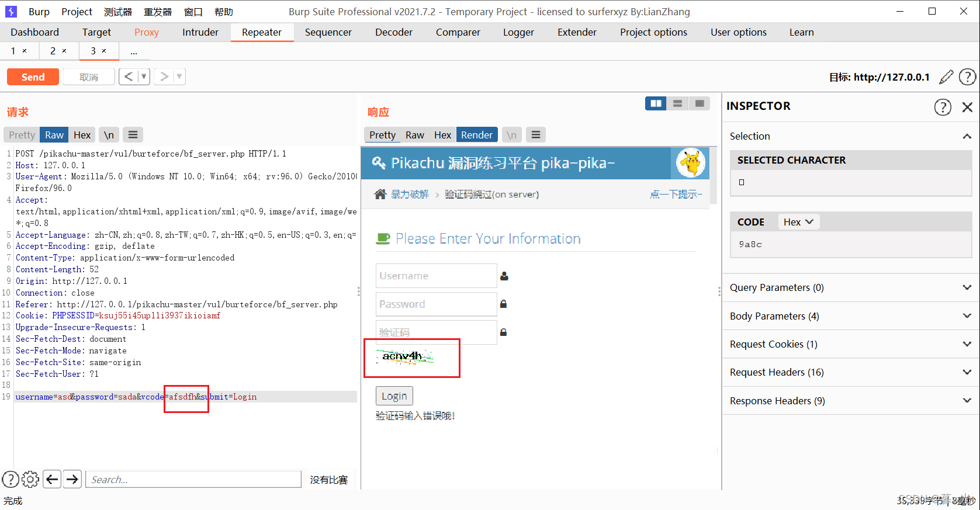Switch response view to Hex
The height and width of the screenshot is (510, 980).
[442, 135]
